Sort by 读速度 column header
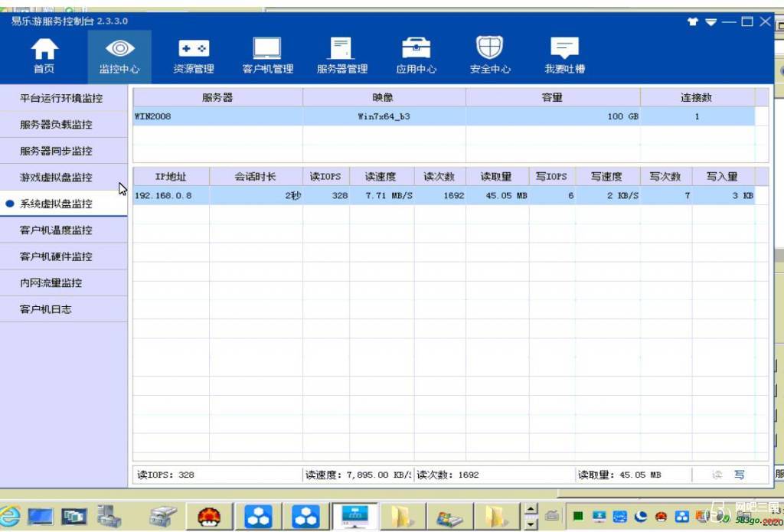 pyautogui.click(x=381, y=177)
